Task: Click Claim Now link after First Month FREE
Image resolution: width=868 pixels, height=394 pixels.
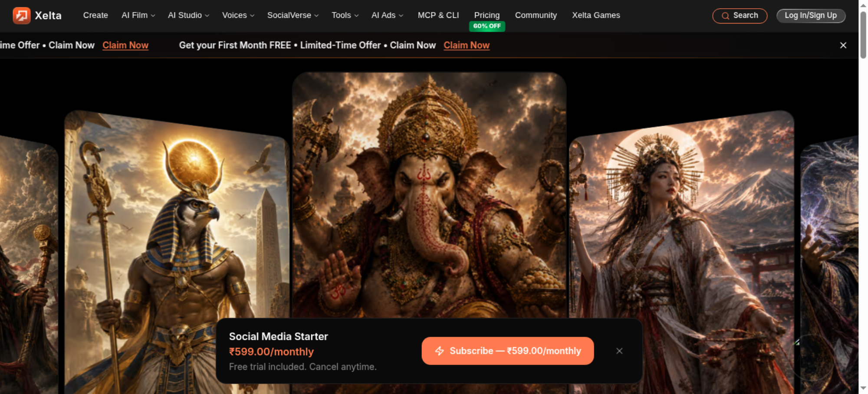Action: (467, 45)
